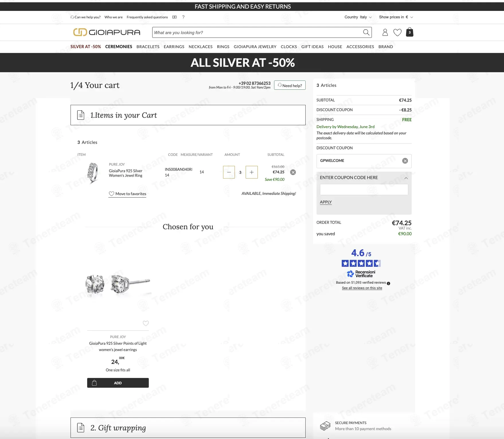Open the wishlist heart icon in header
The width and height of the screenshot is (504, 439).
click(x=397, y=32)
